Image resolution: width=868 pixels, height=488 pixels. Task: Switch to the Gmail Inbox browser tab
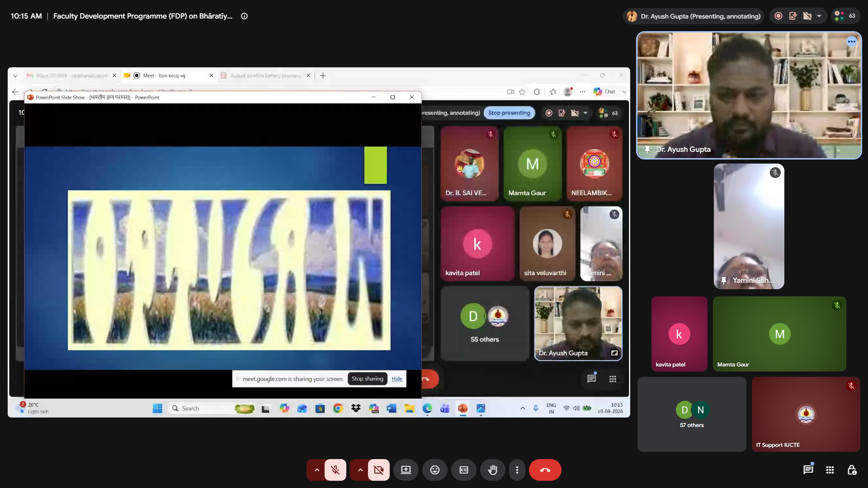pyautogui.click(x=71, y=75)
